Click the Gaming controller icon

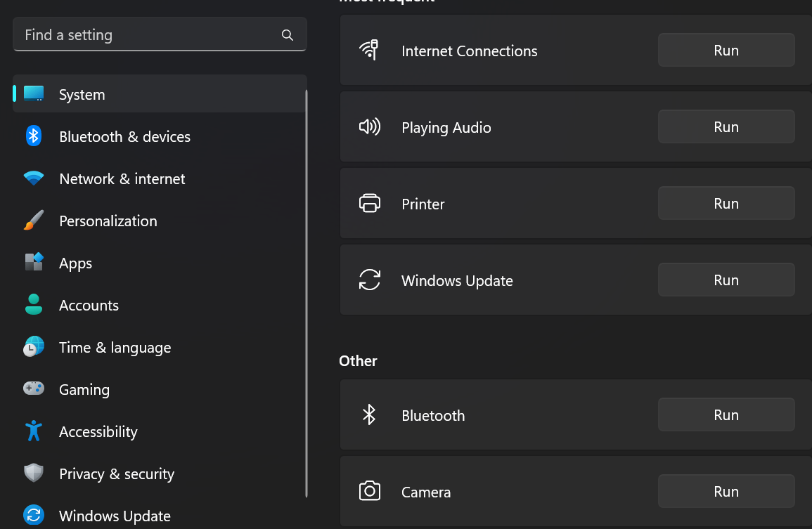pyautogui.click(x=34, y=388)
